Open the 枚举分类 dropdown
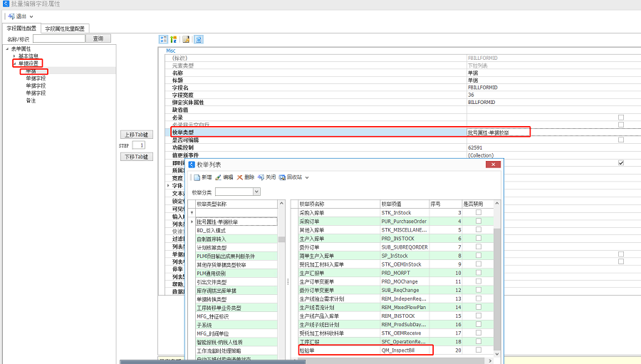641x364 pixels. click(256, 192)
